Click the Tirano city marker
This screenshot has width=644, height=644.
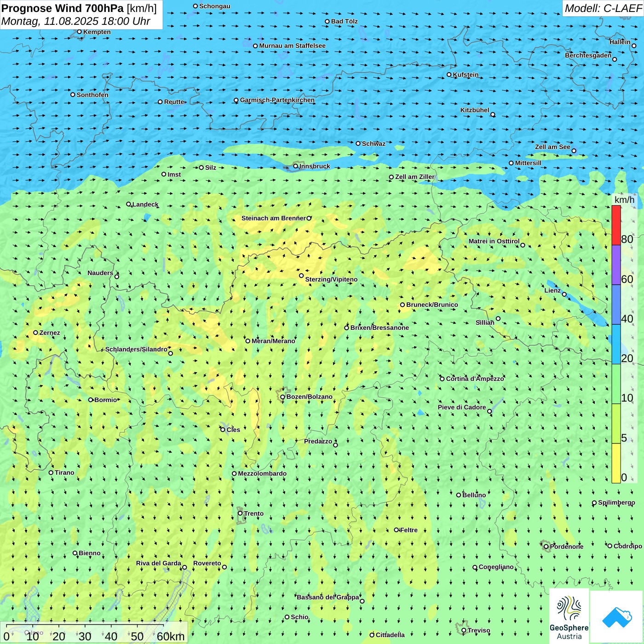[x=51, y=472]
